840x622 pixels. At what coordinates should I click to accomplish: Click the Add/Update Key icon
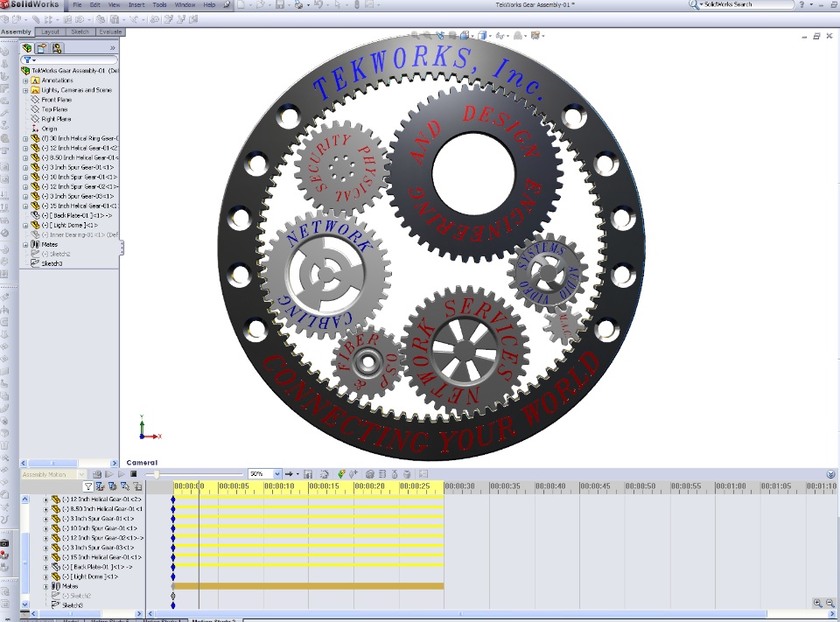point(353,474)
